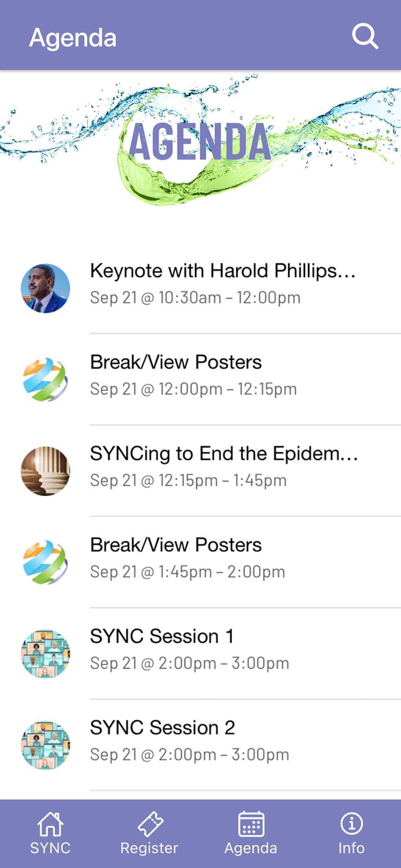Tap the second Break/View Posters logo icon
The width and height of the screenshot is (401, 868).
coord(46,562)
